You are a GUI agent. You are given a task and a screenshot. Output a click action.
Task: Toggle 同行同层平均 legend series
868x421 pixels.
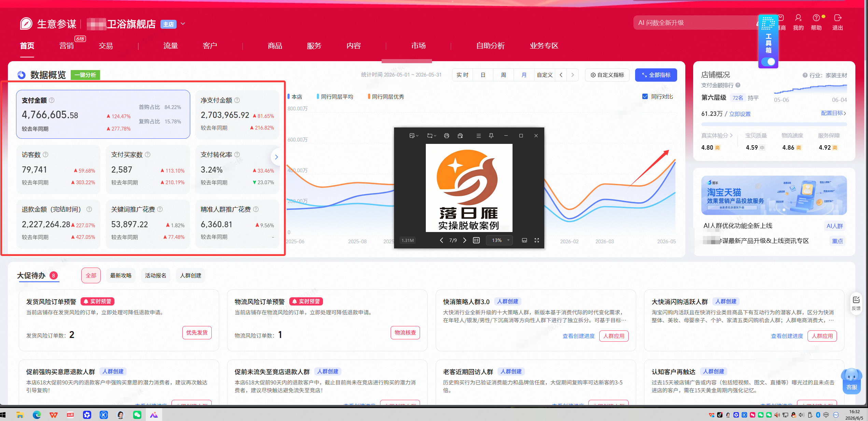click(x=335, y=97)
